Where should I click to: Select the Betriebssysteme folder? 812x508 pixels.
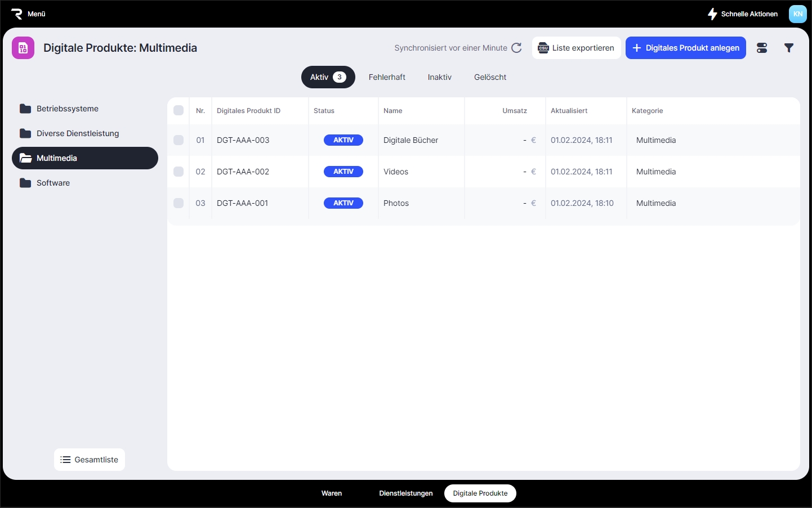coord(67,109)
